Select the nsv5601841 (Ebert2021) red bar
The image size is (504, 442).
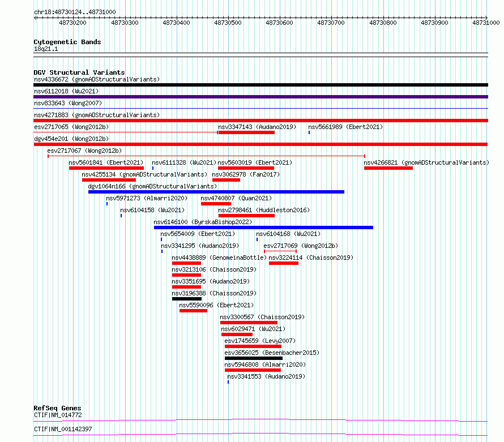pos(106,168)
